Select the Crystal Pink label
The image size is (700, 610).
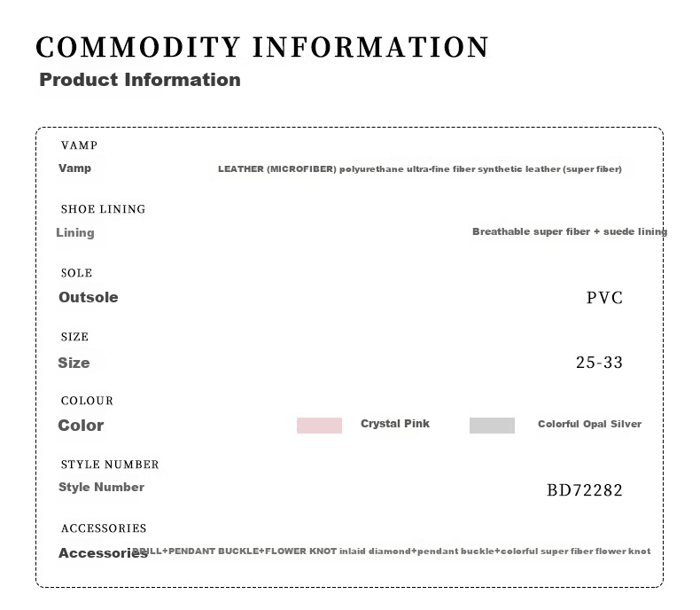coord(395,424)
